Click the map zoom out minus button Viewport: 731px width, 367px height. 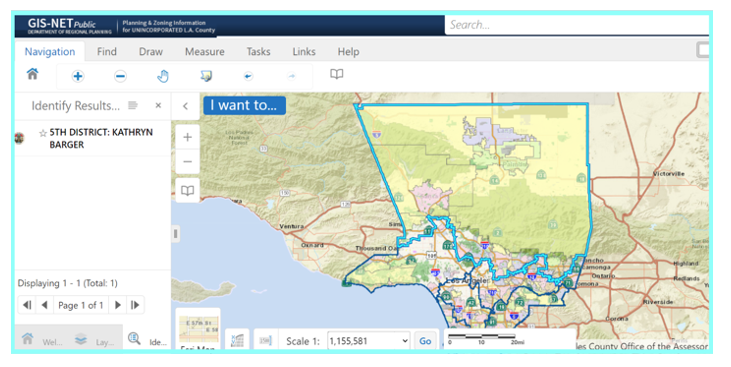tap(187, 161)
